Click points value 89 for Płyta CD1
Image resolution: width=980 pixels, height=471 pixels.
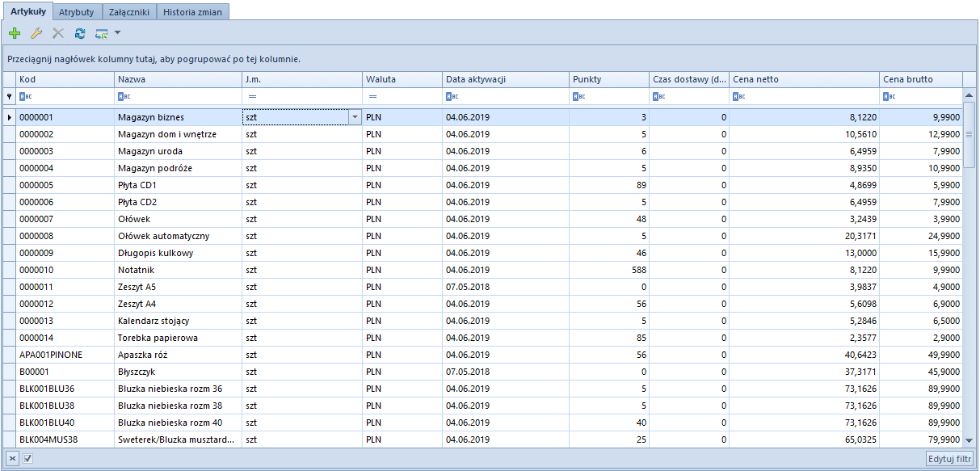point(608,185)
